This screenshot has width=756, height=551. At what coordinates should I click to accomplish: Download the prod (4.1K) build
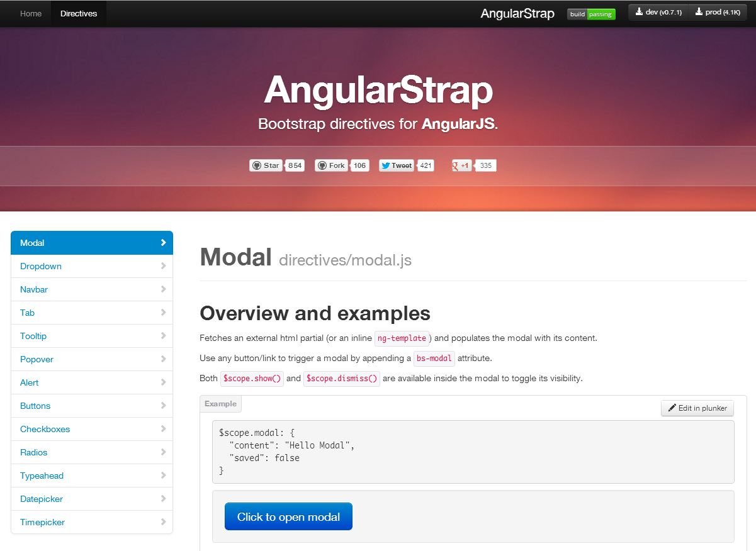[718, 13]
